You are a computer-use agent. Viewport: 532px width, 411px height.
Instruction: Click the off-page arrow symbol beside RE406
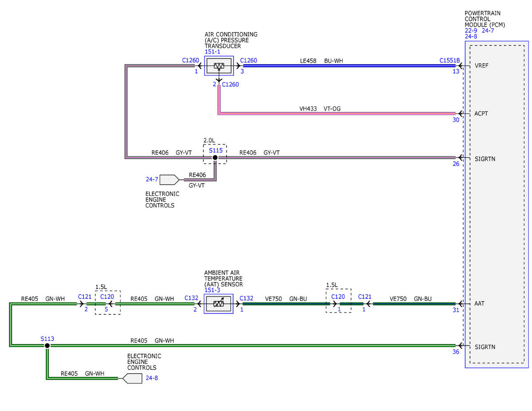169,180
